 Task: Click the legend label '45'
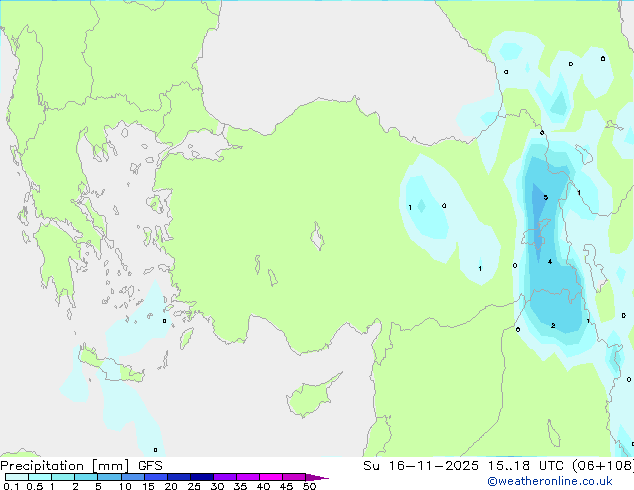click(x=286, y=486)
